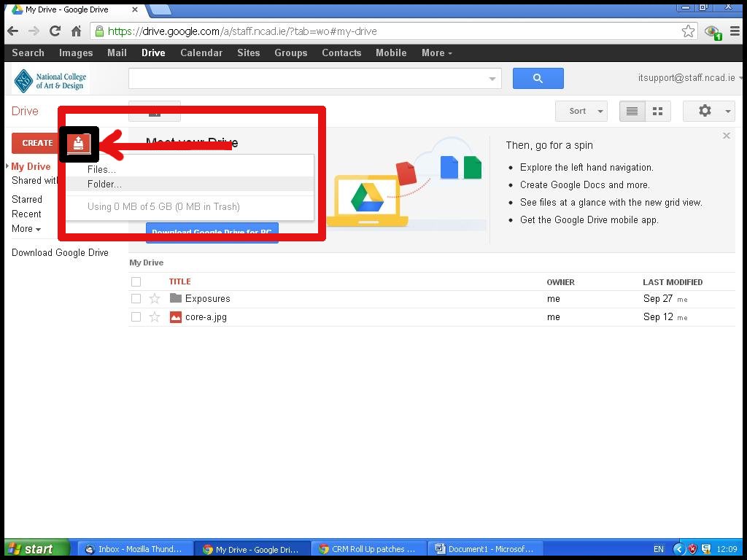Open Sites in top bar
Screen dimensions: 747x560
tap(249, 52)
